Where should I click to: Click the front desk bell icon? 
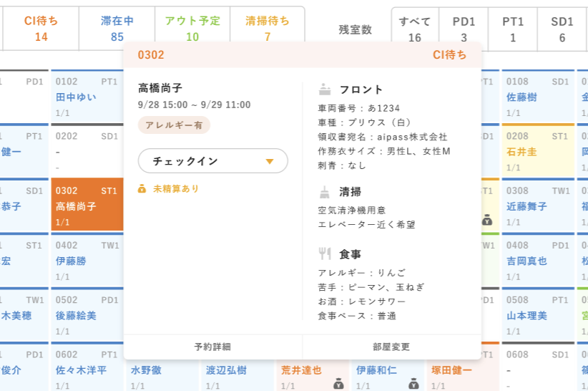pyautogui.click(x=325, y=90)
